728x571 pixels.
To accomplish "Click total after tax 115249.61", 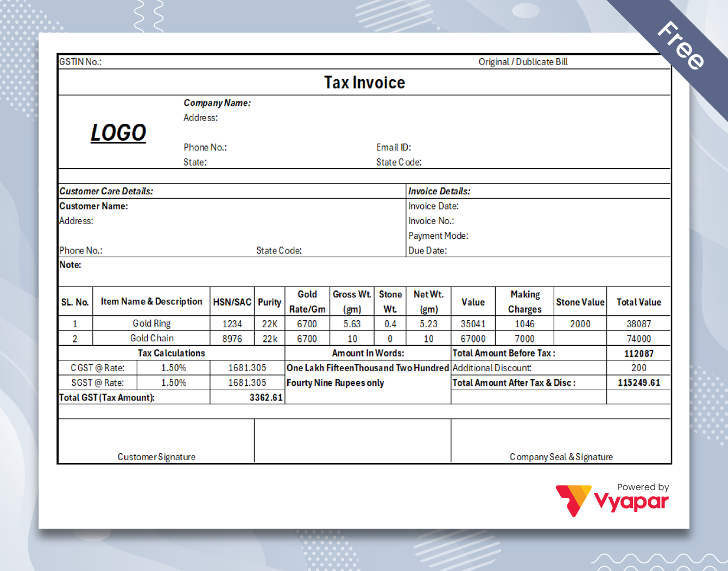I will [639, 383].
